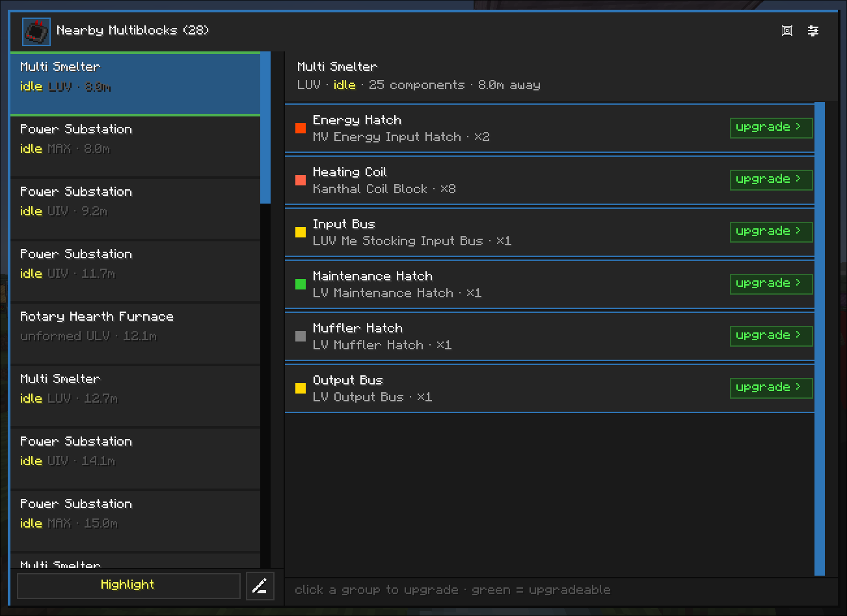Click LV Output Bus ×1 text

[x=373, y=397]
